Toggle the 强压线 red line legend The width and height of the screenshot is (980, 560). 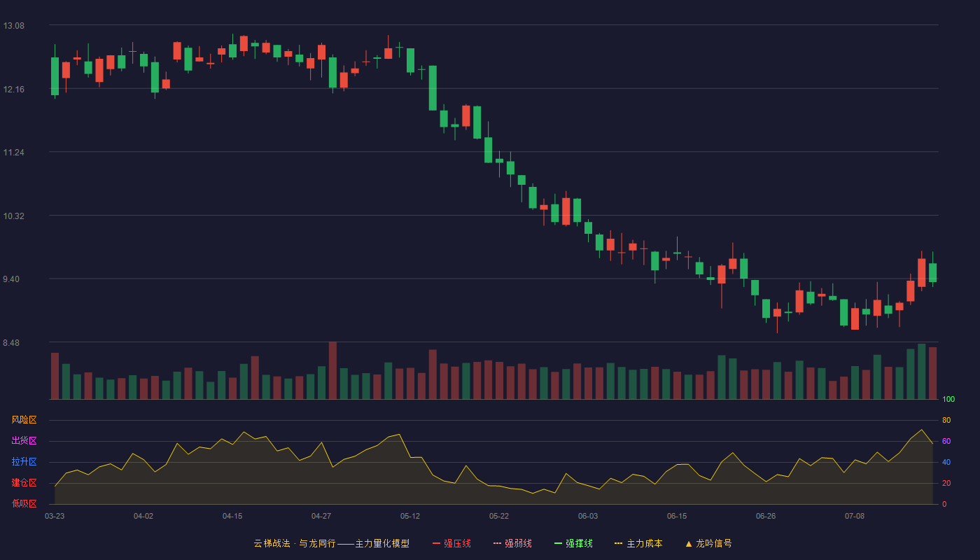coord(451,543)
